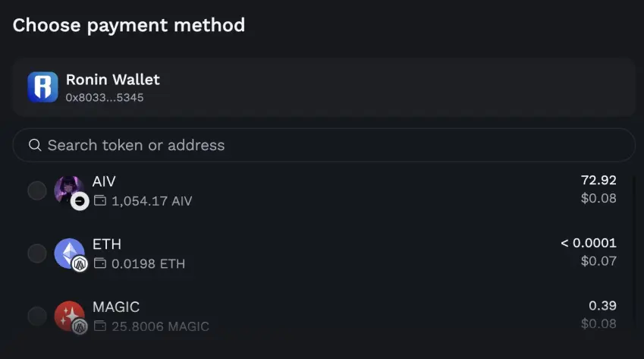The width and height of the screenshot is (644, 359).
Task: Select the MAGIC radio button
Action: pos(37,316)
